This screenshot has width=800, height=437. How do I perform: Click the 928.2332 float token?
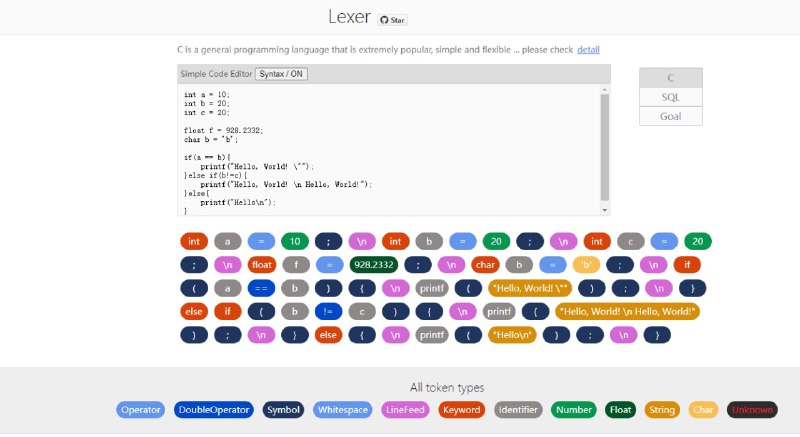(374, 265)
